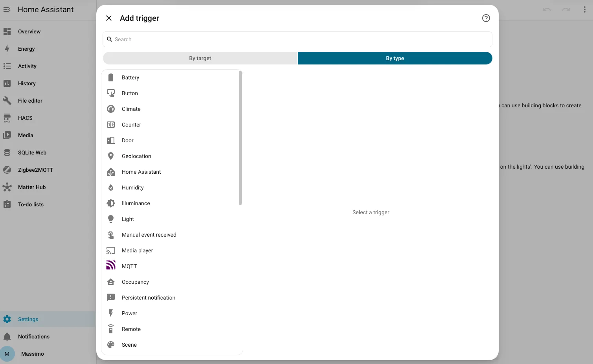
Task: Open Activity in the sidebar
Action: coord(48,66)
